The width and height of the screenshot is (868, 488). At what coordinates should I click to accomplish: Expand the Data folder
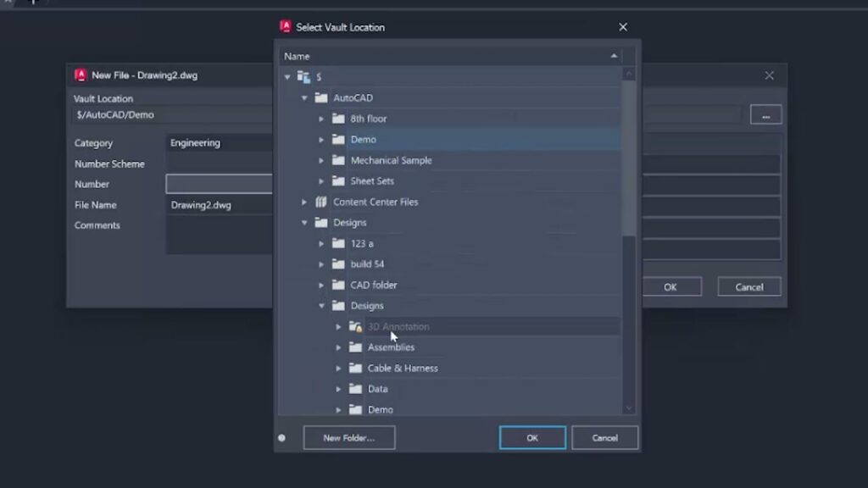pos(338,389)
